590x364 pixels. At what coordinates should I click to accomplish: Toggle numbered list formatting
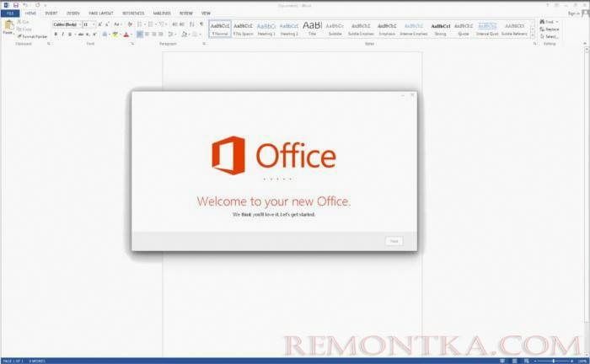tap(151, 24)
